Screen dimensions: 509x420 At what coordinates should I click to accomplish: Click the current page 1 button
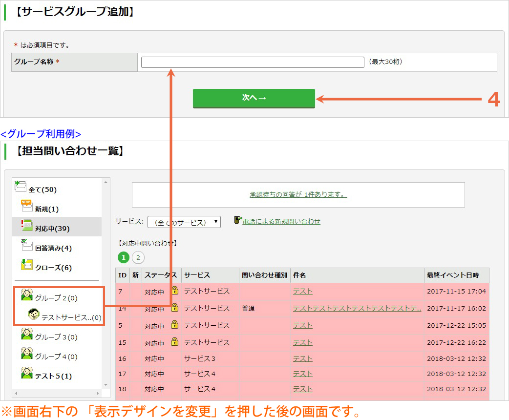click(124, 257)
